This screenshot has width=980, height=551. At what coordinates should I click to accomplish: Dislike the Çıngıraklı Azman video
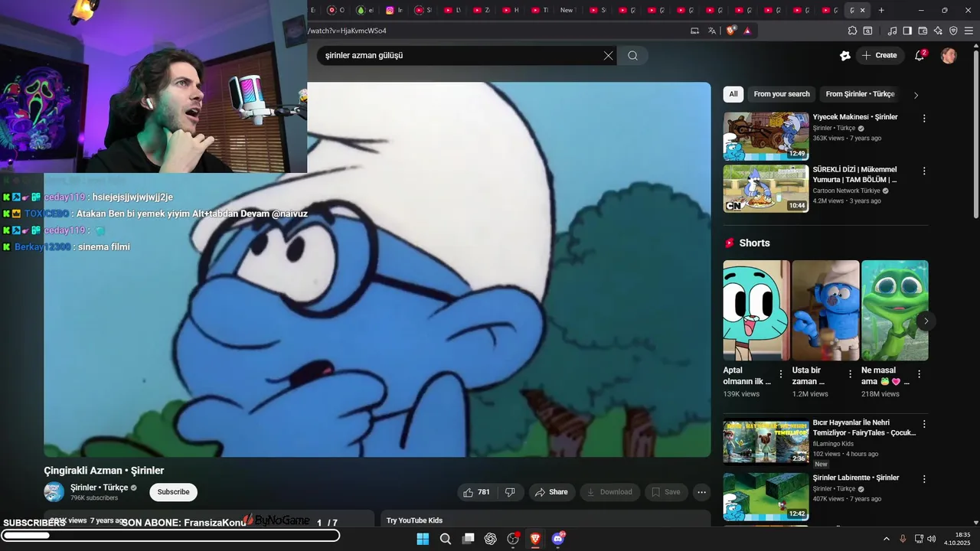(x=510, y=492)
